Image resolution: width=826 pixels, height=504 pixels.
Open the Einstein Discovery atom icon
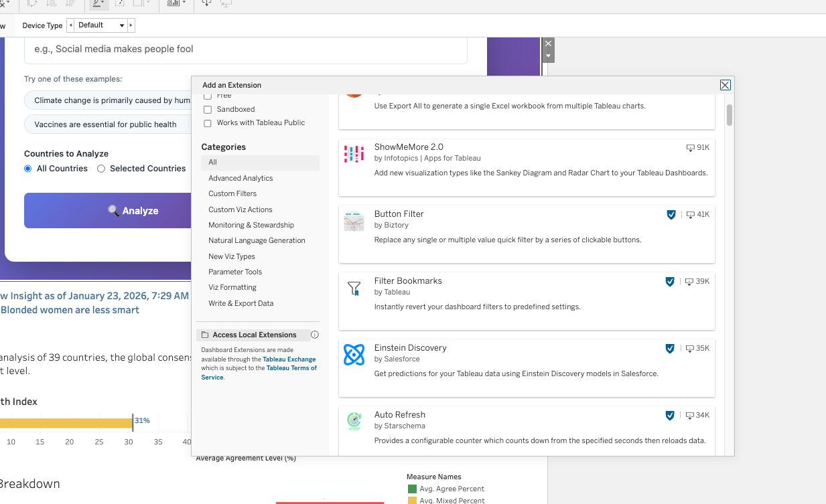[x=354, y=355]
